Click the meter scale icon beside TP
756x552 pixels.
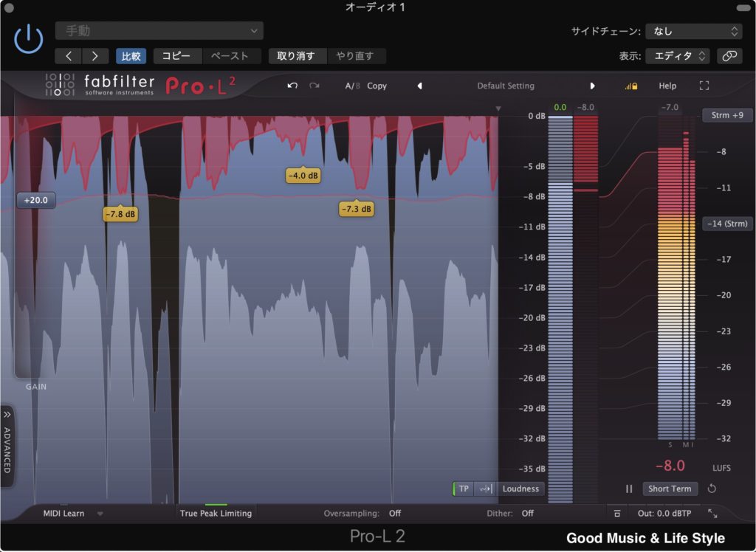point(485,489)
